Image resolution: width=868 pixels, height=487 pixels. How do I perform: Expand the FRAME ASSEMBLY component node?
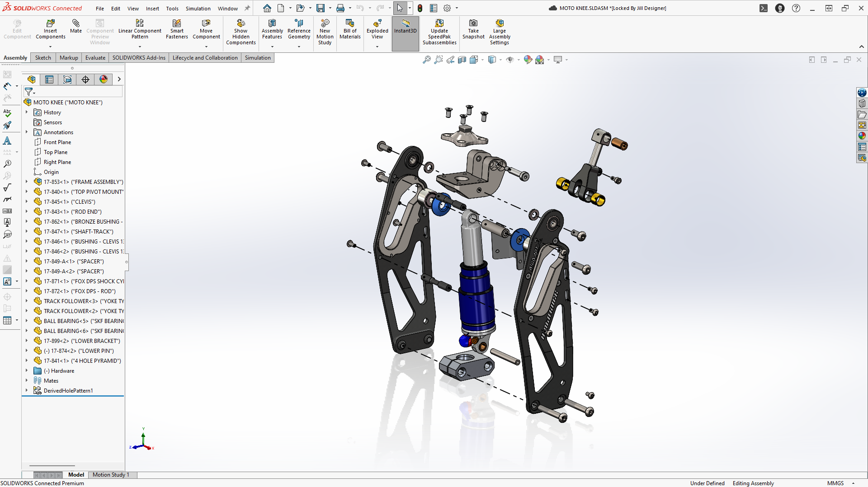26,182
